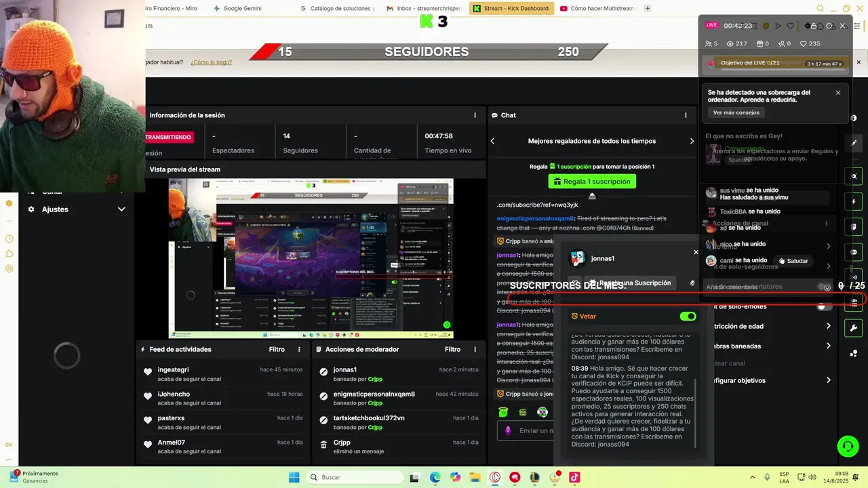The width and height of the screenshot is (868, 488).
Task: Click the heart icon next to ingeategri
Action: tap(148, 371)
